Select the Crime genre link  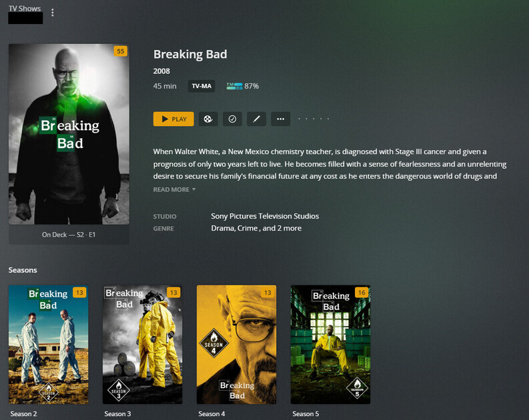tap(247, 228)
